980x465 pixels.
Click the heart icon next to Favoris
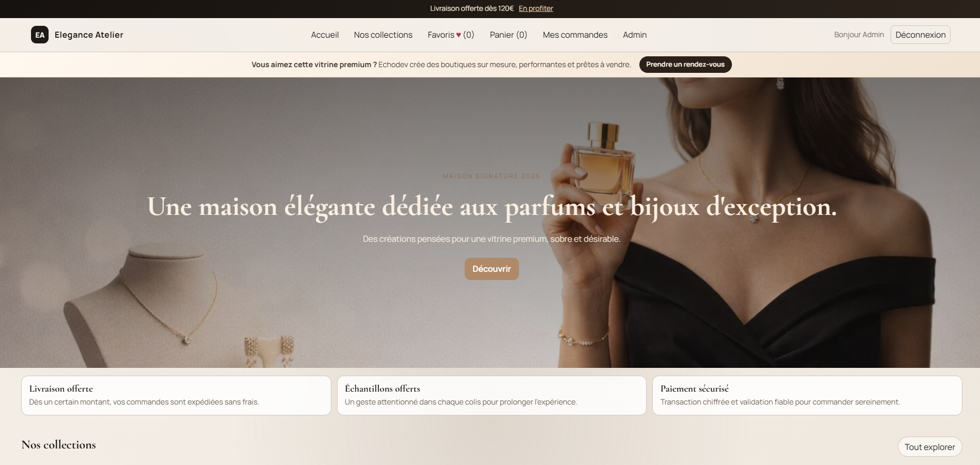click(458, 35)
